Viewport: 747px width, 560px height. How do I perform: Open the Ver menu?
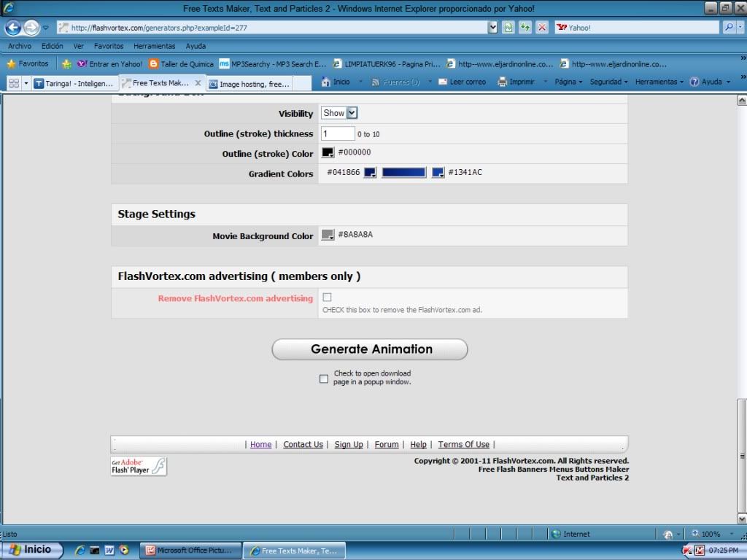coord(79,46)
